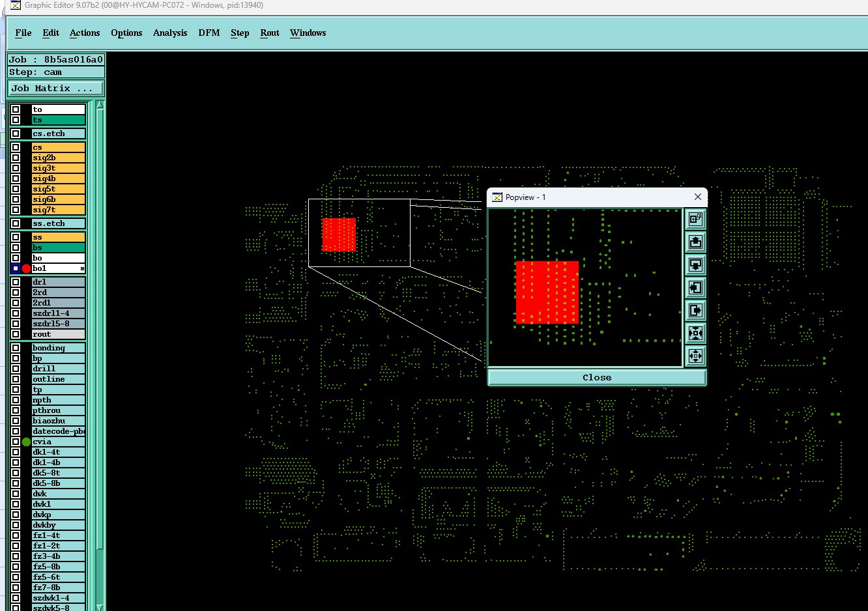The height and width of the screenshot is (611, 868).
Task: Click the layer list scroll-up arrow
Action: 100,105
